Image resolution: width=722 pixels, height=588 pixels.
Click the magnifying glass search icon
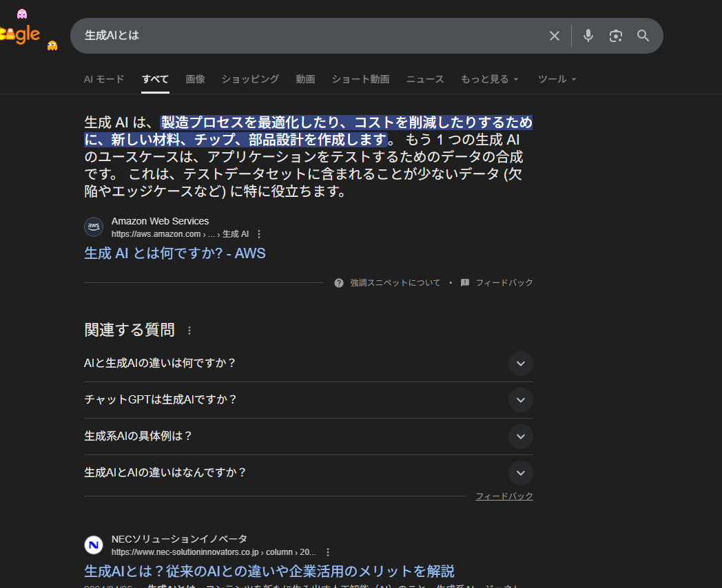tap(643, 36)
